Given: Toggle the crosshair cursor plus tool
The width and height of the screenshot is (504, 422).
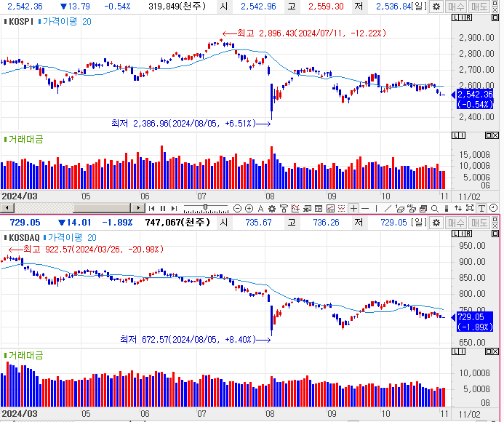Looking at the screenshot, I should click(x=353, y=208).
